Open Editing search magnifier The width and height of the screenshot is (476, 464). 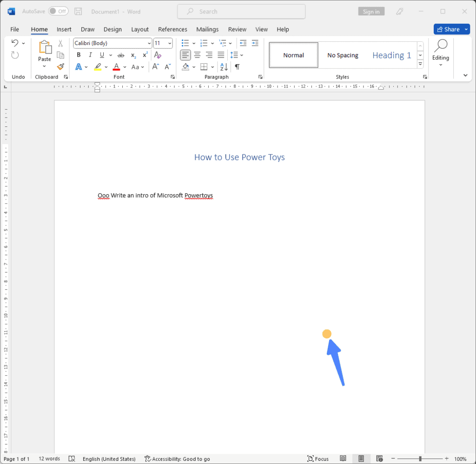pyautogui.click(x=441, y=46)
